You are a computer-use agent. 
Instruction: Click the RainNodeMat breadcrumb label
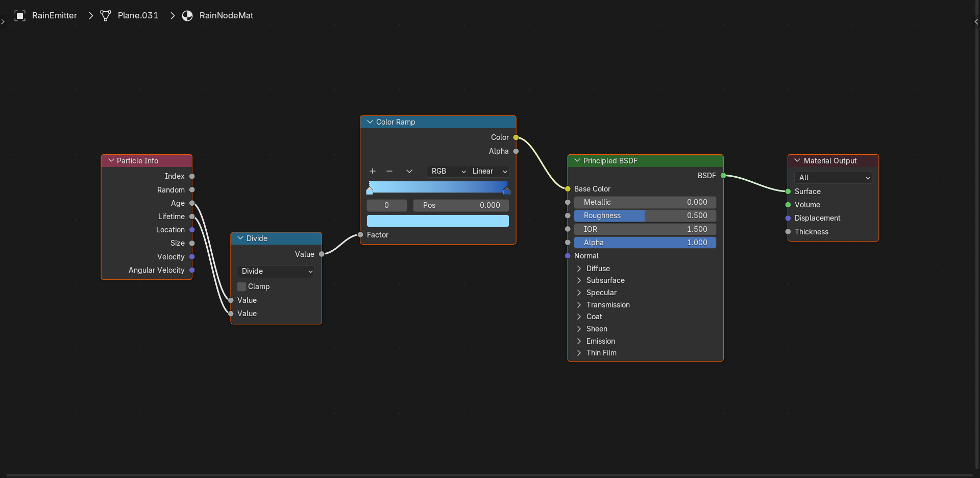[226, 16]
